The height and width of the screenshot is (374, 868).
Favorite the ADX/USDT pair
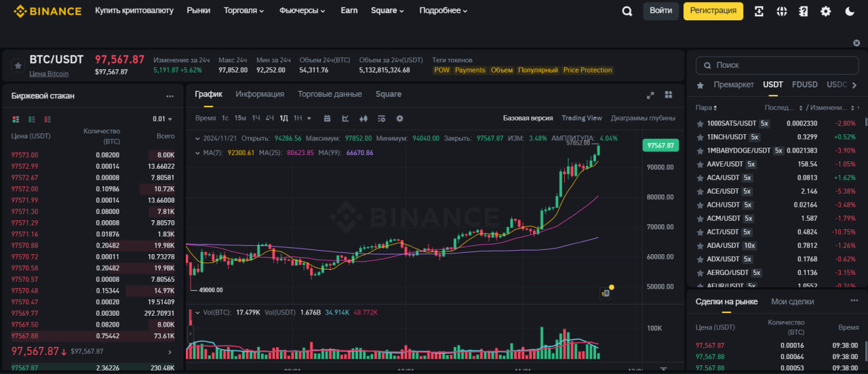coord(701,259)
